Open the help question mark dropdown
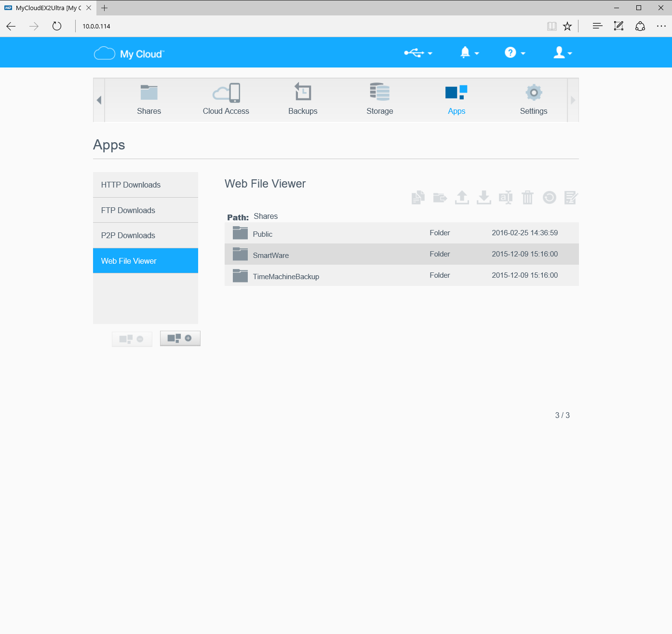This screenshot has width=672, height=634. click(514, 53)
